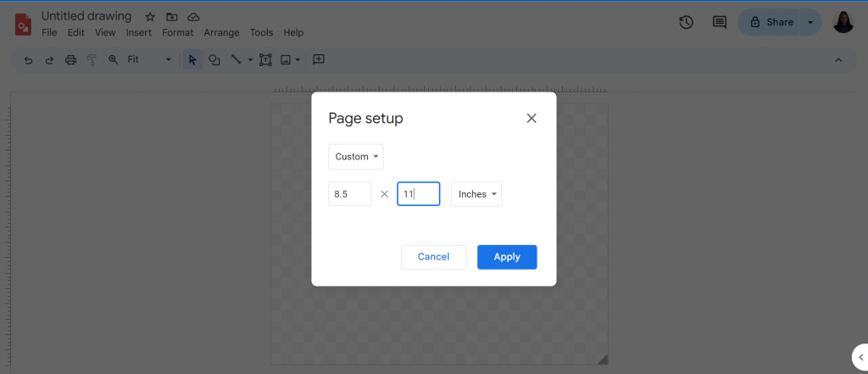
Task: Click the canvas resize handle corner
Action: 603,360
